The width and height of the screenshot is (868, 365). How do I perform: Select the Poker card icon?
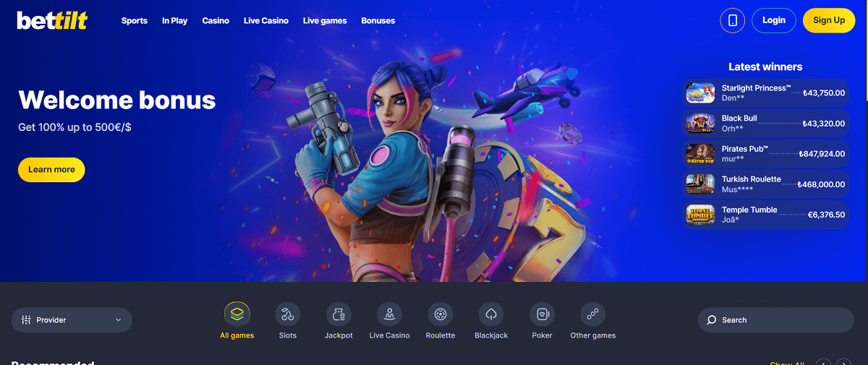[542, 314]
